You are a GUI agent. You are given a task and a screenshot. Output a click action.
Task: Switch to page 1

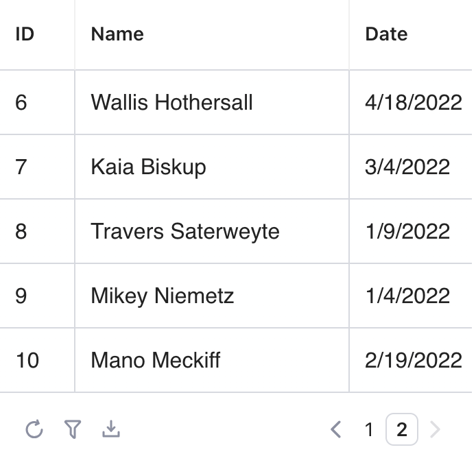(x=369, y=430)
